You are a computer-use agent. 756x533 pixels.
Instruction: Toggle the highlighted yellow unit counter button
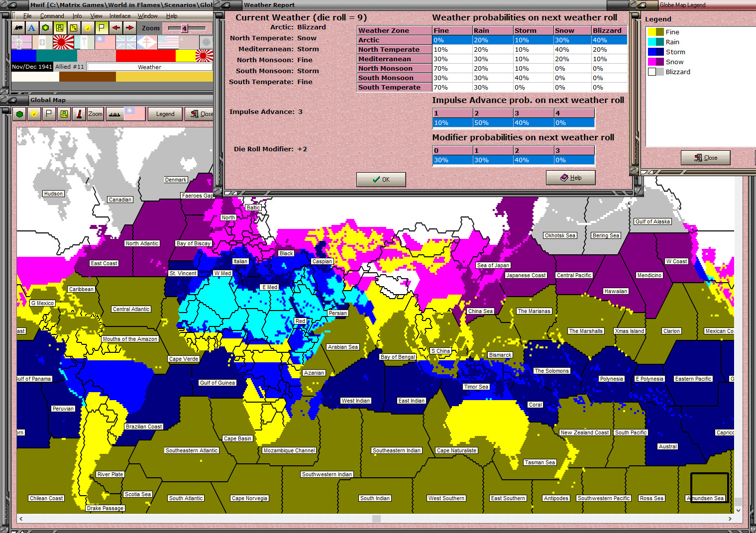pos(60,28)
